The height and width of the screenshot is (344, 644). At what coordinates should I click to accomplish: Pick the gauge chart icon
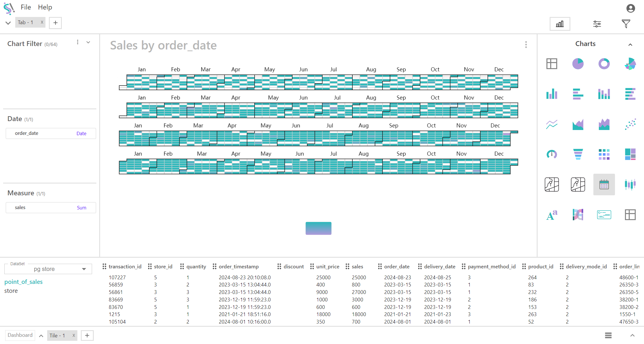(552, 154)
